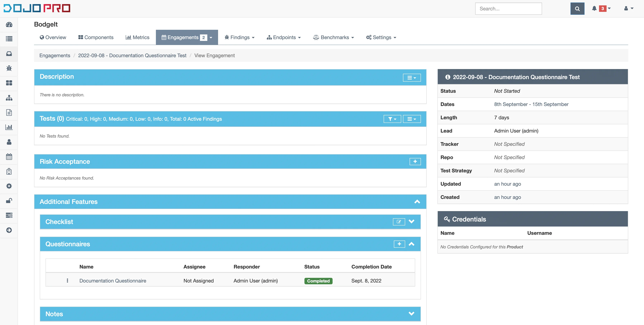The image size is (644, 325).
Task: Open the user icon in sidebar
Action: pos(9,142)
